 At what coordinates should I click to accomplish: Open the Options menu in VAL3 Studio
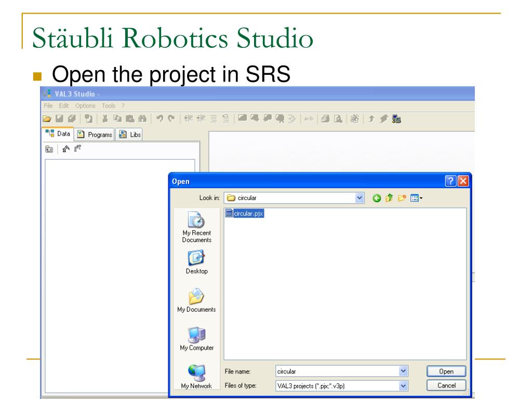click(85, 106)
